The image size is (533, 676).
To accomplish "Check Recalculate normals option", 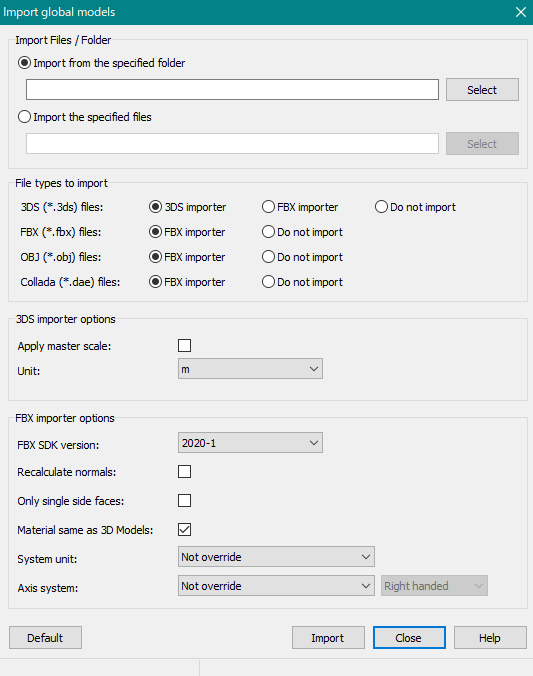I will click(x=185, y=472).
